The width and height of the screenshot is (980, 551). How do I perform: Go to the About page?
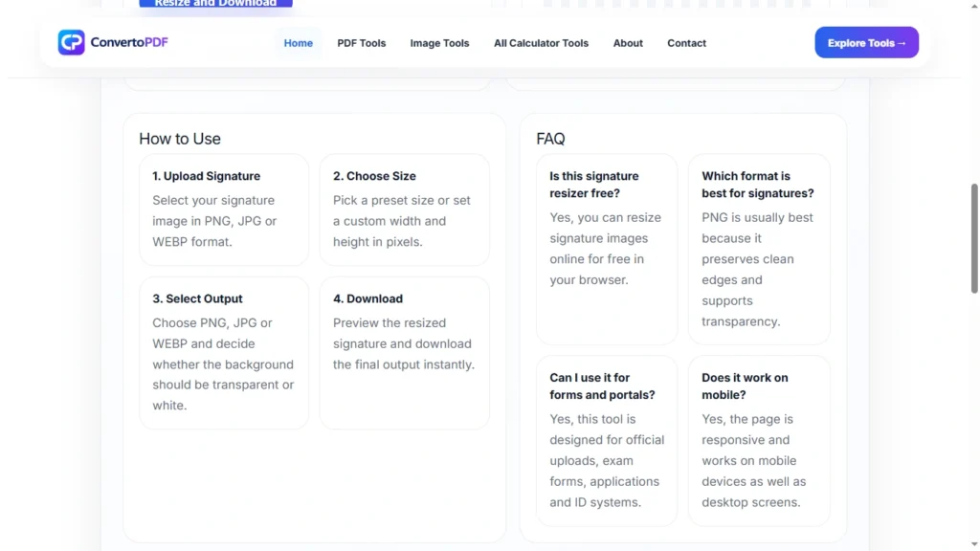click(628, 43)
